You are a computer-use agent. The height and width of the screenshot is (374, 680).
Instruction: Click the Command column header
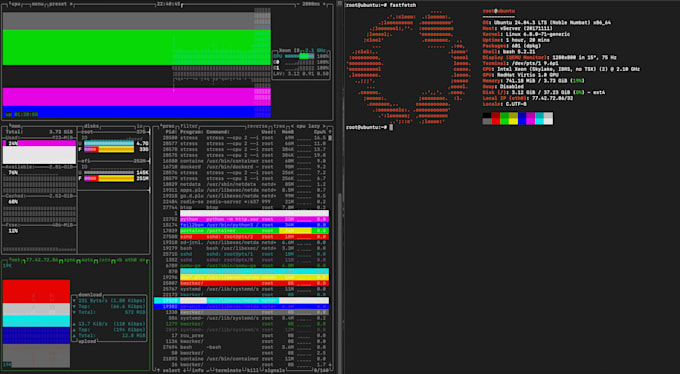pos(218,132)
